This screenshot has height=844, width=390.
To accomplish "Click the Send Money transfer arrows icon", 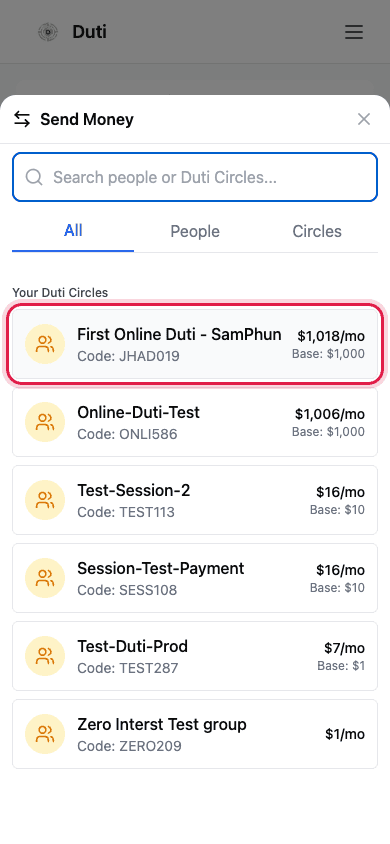I will coord(22,119).
